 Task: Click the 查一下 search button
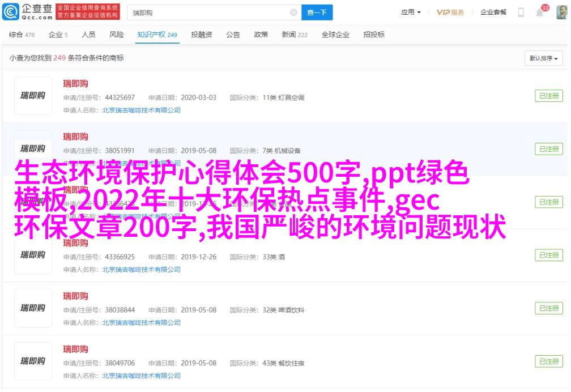tap(317, 13)
